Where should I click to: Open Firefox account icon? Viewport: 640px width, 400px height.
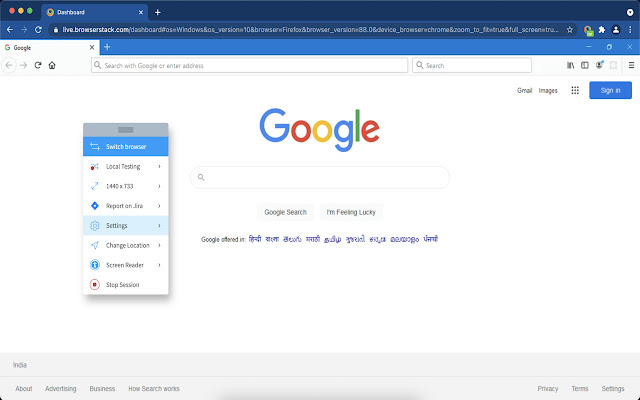point(599,65)
